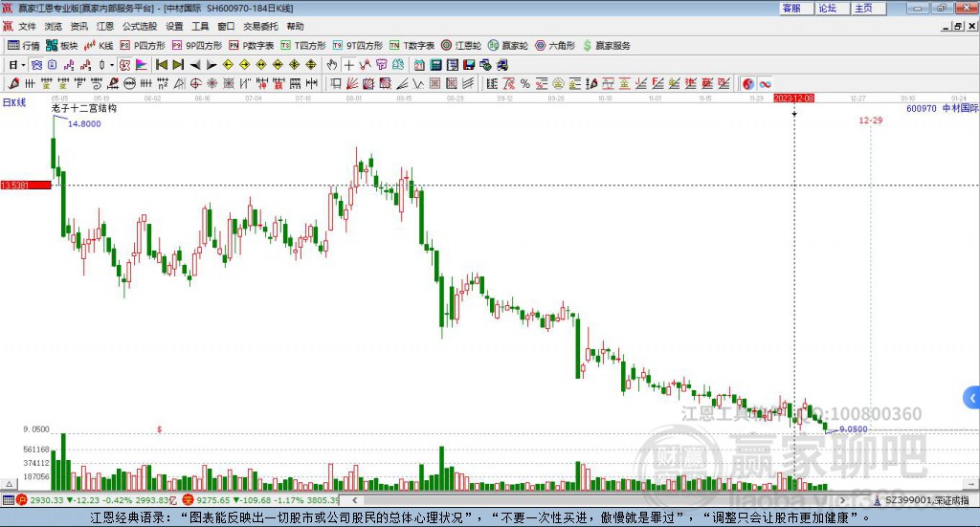
Task: Click the 论坛 forum button
Action: coord(832,8)
